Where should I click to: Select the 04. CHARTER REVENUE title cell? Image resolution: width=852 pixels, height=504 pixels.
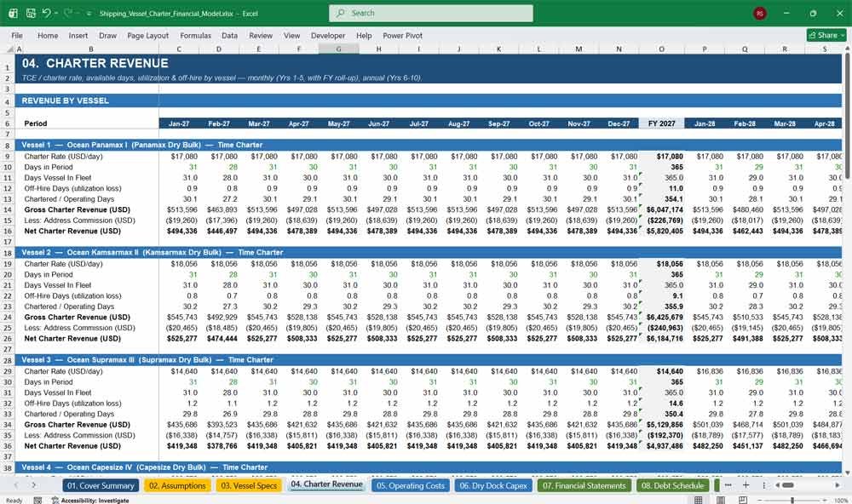pos(95,63)
